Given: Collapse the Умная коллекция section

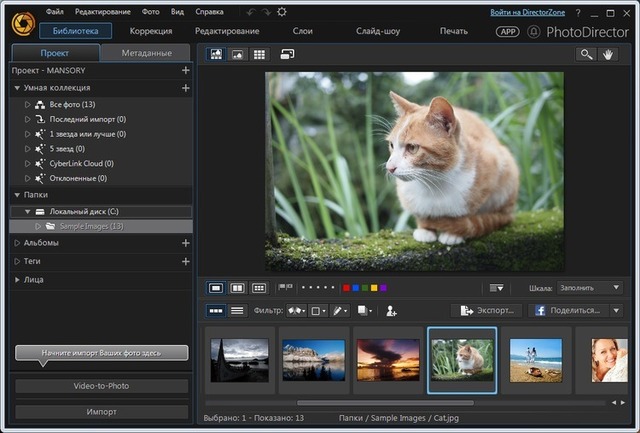Looking at the screenshot, I should pos(16,88).
